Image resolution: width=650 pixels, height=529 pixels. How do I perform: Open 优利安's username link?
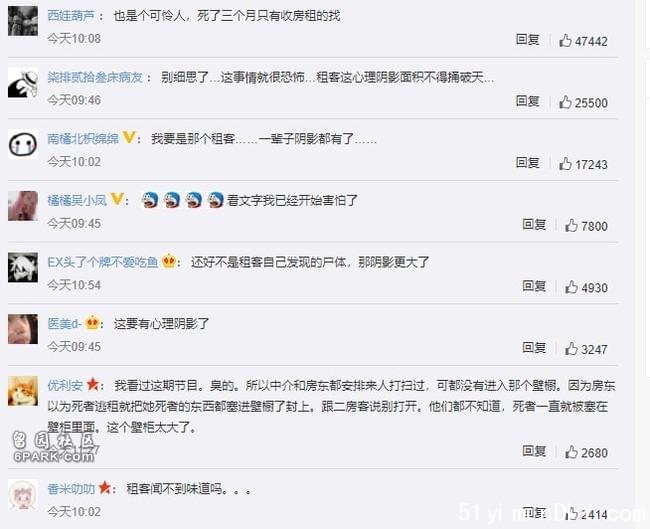click(65, 386)
